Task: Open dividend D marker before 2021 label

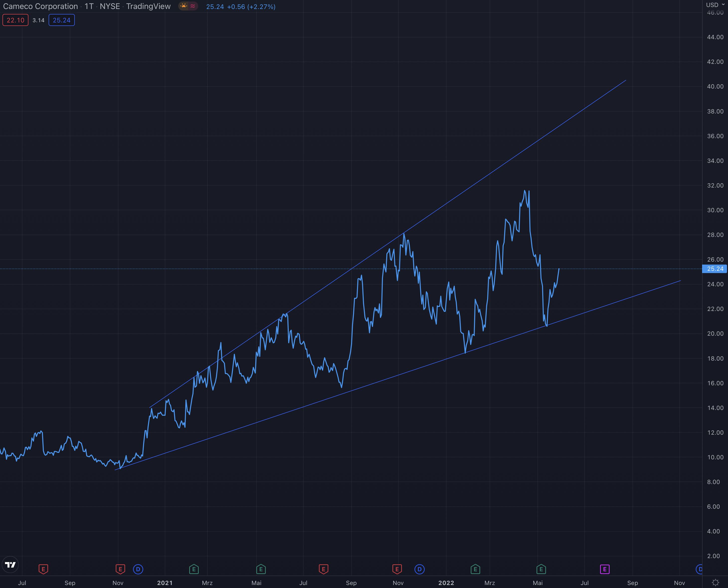Action: pyautogui.click(x=138, y=569)
